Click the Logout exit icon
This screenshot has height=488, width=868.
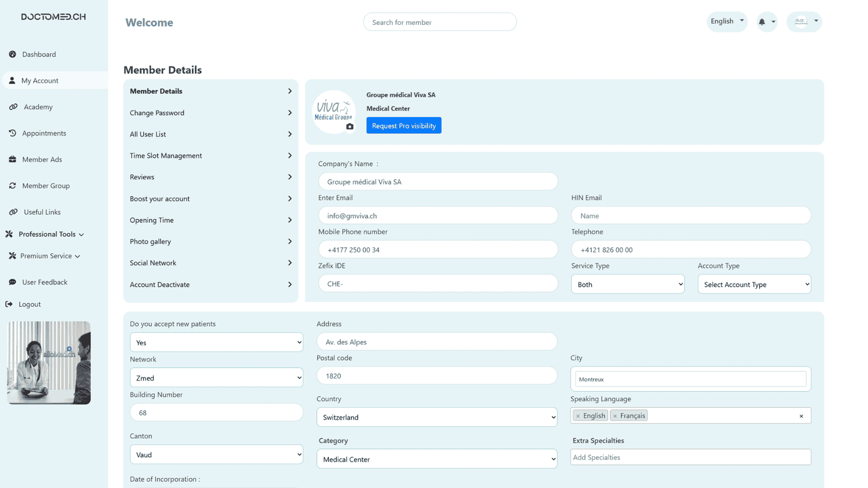tap(9, 304)
